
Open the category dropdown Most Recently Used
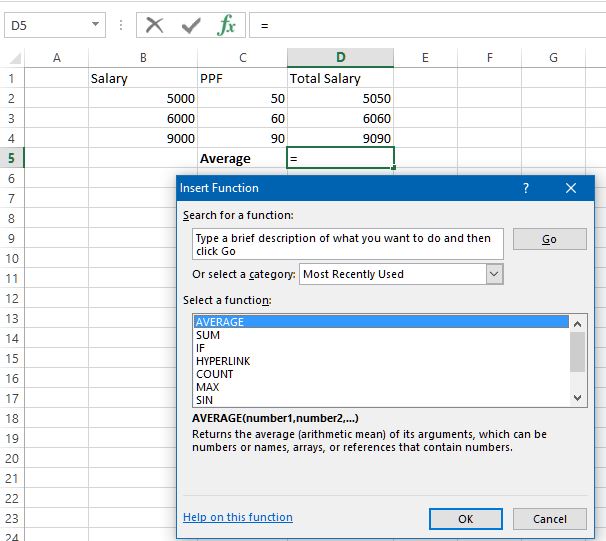click(x=401, y=274)
